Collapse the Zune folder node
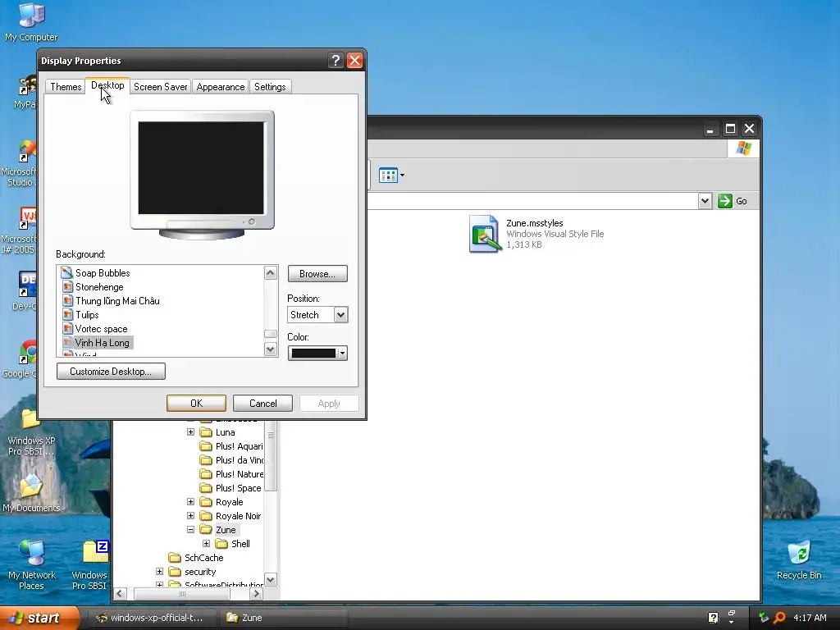Image resolution: width=840 pixels, height=630 pixels. click(190, 529)
